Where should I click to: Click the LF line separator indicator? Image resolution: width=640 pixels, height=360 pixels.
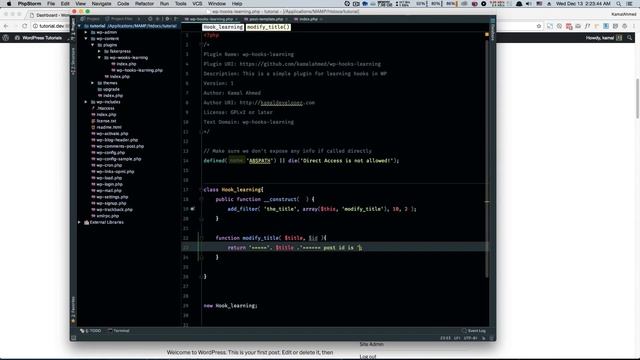pyautogui.click(x=457, y=338)
